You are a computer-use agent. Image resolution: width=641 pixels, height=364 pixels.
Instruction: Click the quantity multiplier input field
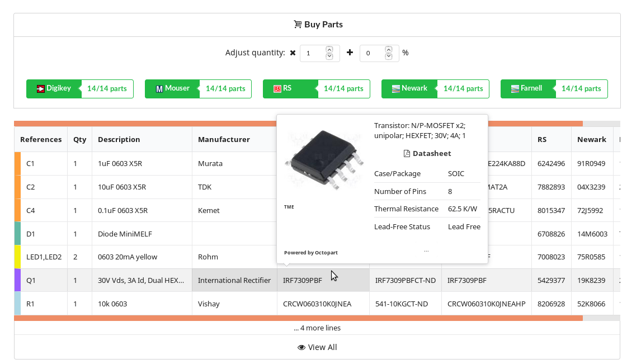pos(313,53)
